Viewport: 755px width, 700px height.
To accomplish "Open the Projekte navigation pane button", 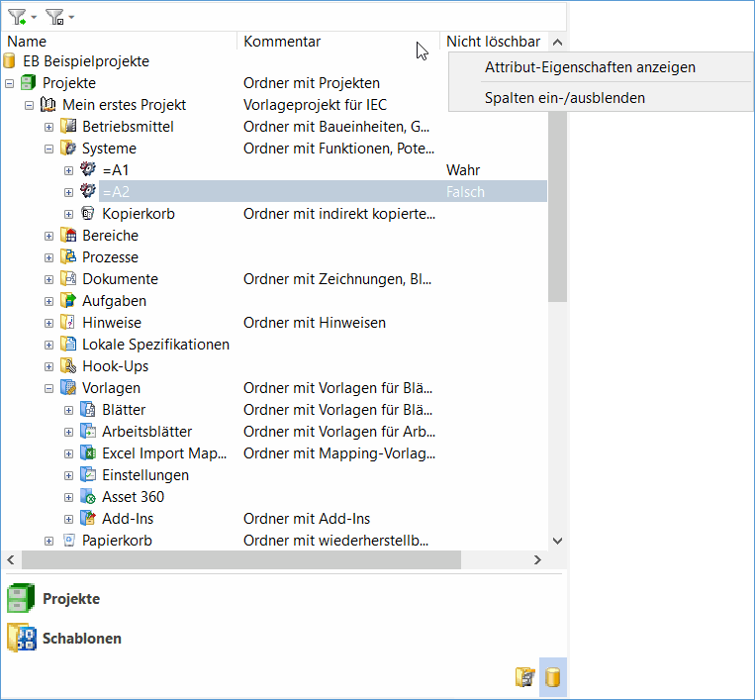I will click(x=71, y=599).
